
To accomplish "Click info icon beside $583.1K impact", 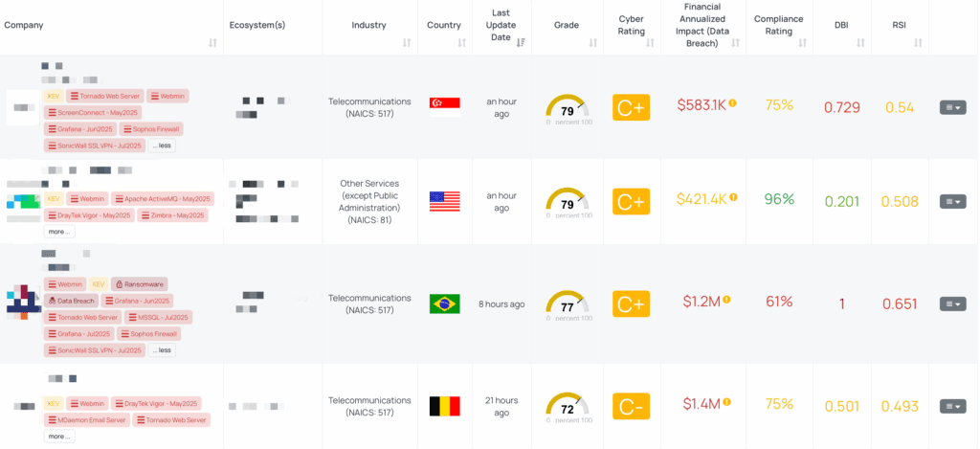I will [733, 102].
